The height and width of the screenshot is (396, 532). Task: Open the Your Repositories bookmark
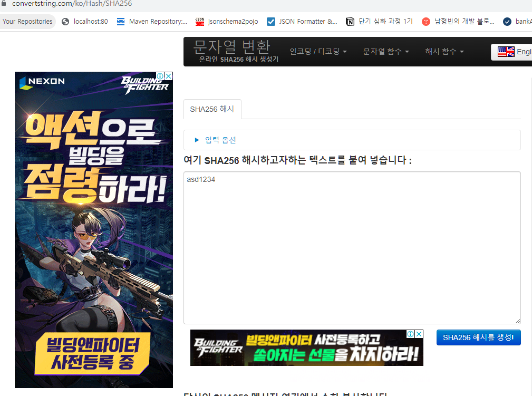[27, 22]
